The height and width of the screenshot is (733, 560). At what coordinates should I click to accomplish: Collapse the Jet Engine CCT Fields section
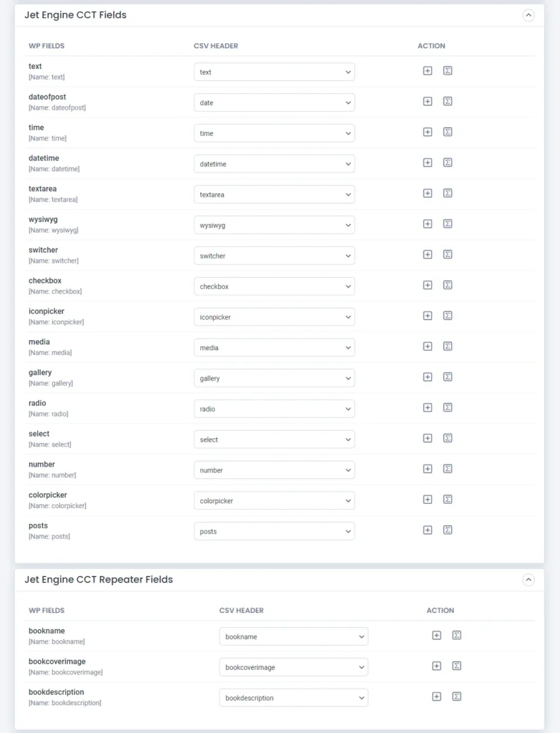[529, 15]
